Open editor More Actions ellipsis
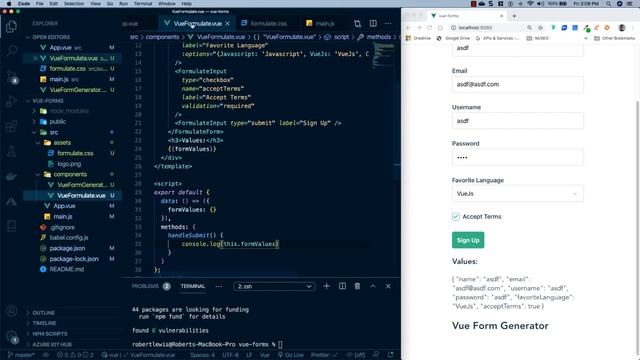The width and height of the screenshot is (640, 360). coord(388,24)
